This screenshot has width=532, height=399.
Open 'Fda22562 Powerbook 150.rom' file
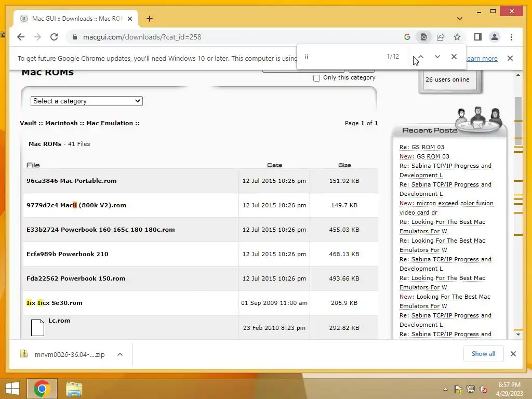click(x=76, y=278)
